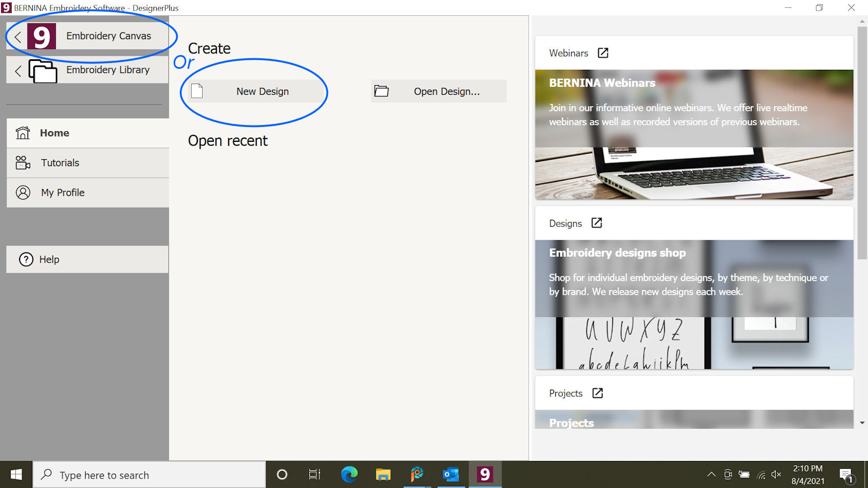Create a New Design
This screenshot has width=868, height=488.
256,91
